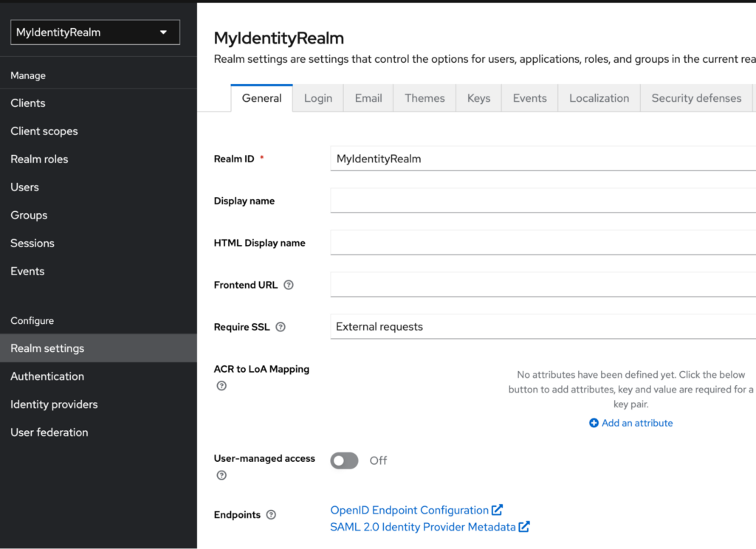Switch to the Localization tab
This screenshot has width=756, height=549.
[599, 98]
